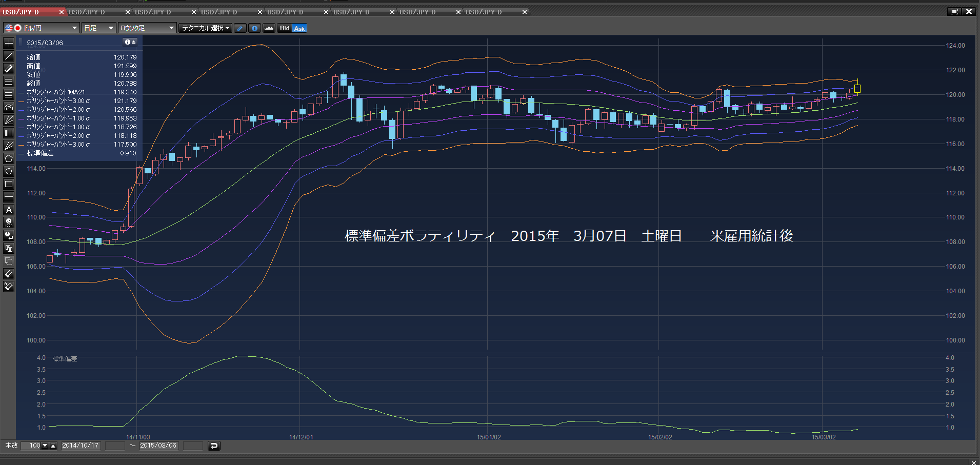Click the empty field after end date
Viewport: 980px width, 465px height.
point(193,446)
